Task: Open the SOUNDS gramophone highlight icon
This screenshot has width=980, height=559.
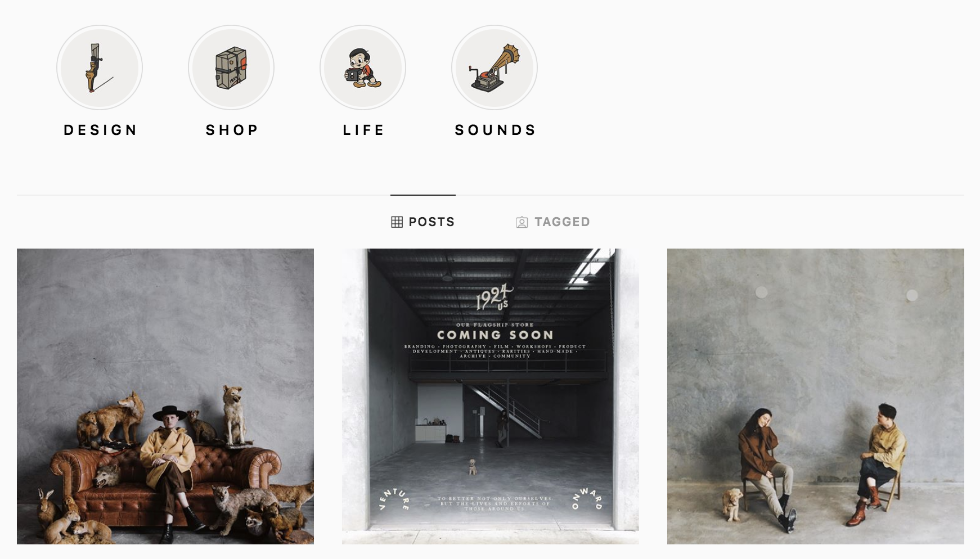Action: (495, 67)
